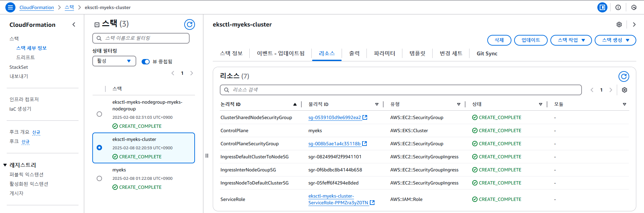This screenshot has height=213, width=644.
Task: Open IaC 생성기 in sidebar
Action: click(x=20, y=109)
